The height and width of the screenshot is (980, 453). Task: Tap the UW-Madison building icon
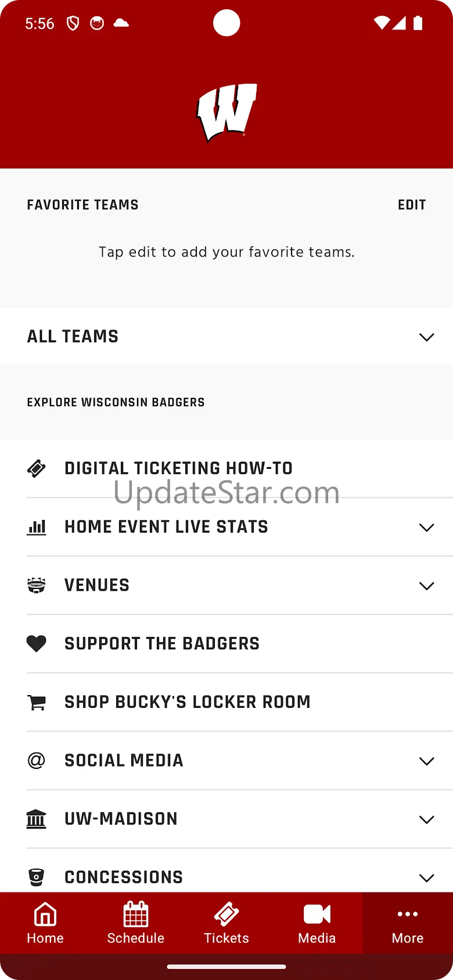[x=37, y=819]
